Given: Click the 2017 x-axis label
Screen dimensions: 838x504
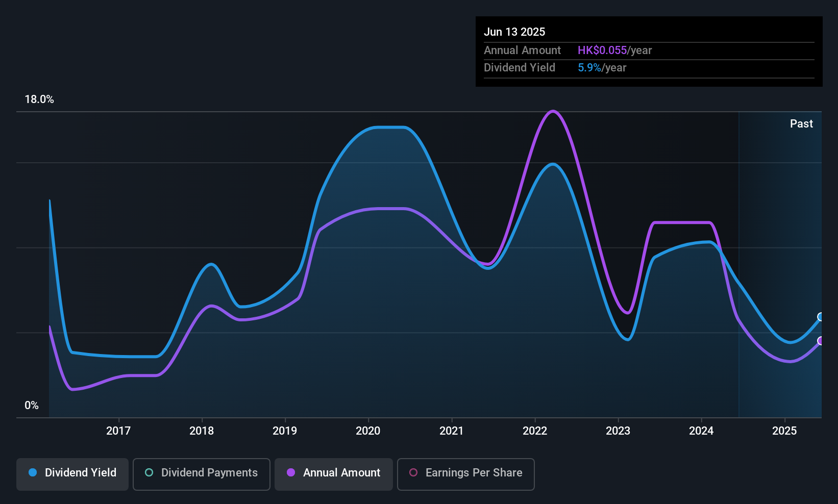Looking at the screenshot, I should tap(118, 431).
